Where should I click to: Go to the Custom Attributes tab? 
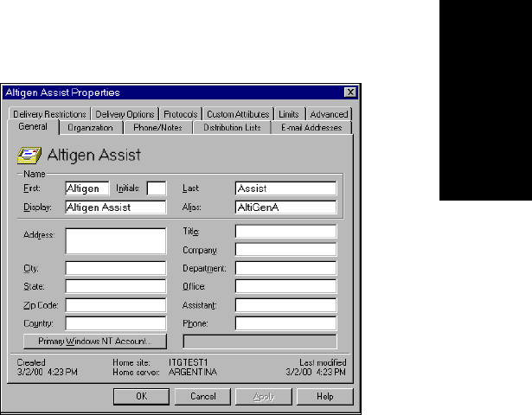(x=238, y=114)
